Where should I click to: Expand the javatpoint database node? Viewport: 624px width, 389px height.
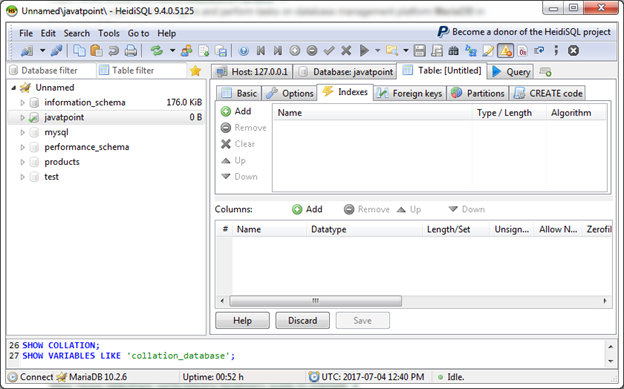pos(22,117)
